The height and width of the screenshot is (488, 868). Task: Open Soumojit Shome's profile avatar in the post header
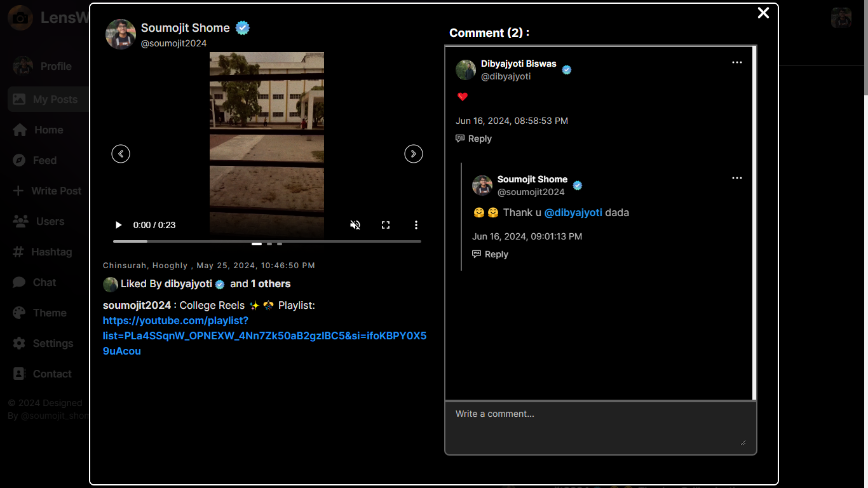121,34
